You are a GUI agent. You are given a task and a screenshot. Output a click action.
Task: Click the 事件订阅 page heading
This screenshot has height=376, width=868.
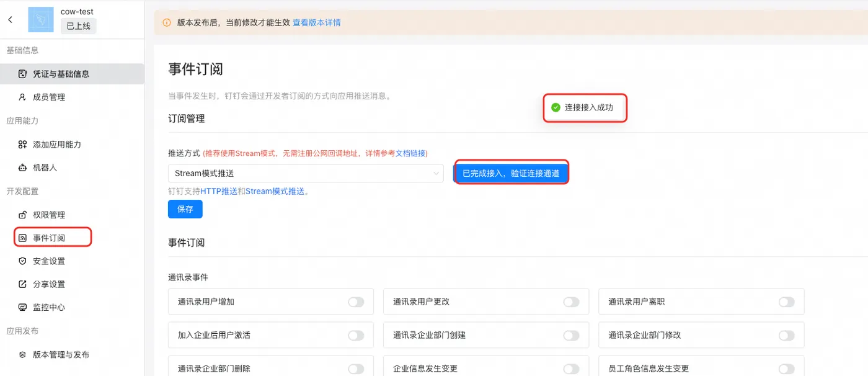click(195, 69)
